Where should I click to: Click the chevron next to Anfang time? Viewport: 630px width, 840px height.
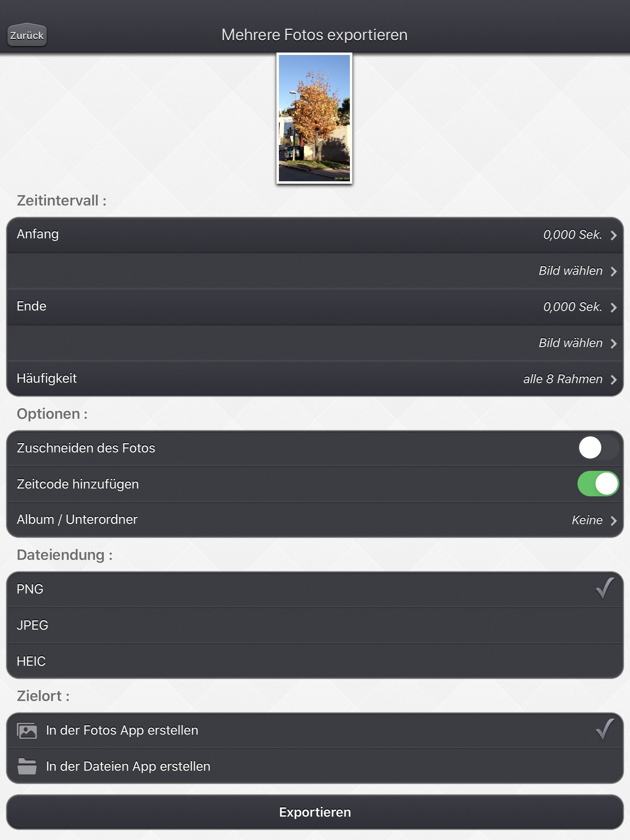coord(614,235)
